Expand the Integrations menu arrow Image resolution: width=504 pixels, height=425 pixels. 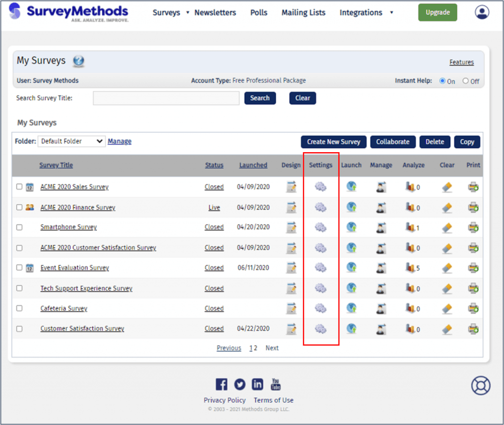[391, 12]
